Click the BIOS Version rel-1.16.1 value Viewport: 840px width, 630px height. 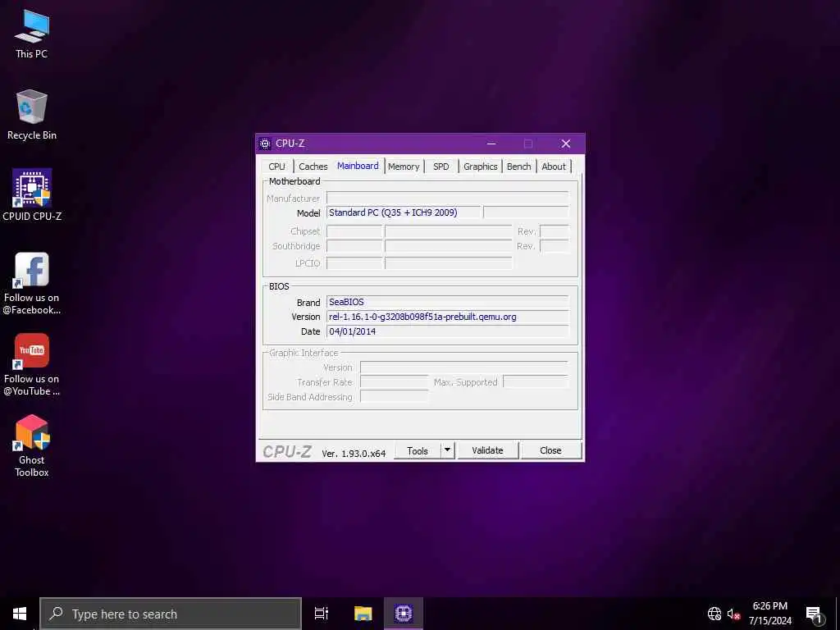pyautogui.click(x=447, y=317)
